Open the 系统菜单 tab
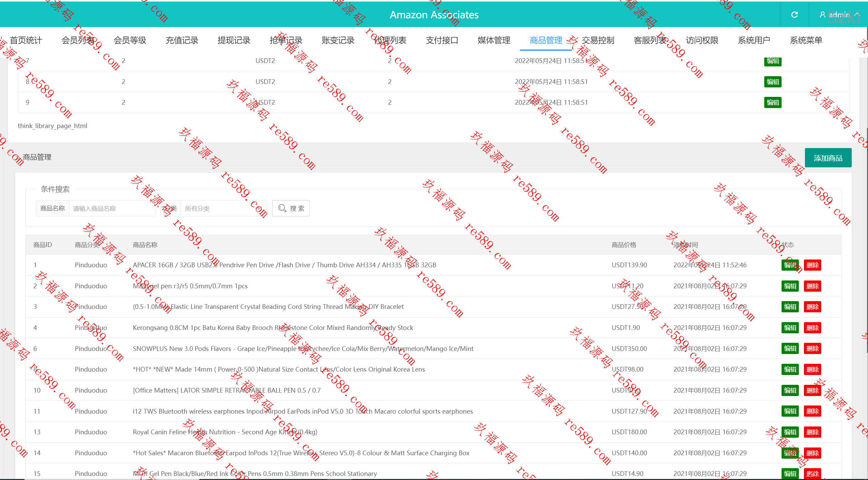The width and height of the screenshot is (868, 480). point(806,40)
